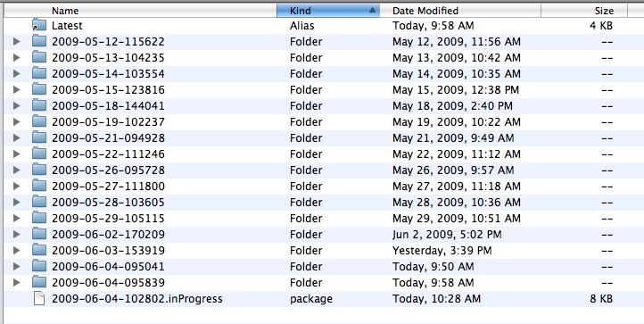Click the 8 KB size value

pyautogui.click(x=601, y=298)
